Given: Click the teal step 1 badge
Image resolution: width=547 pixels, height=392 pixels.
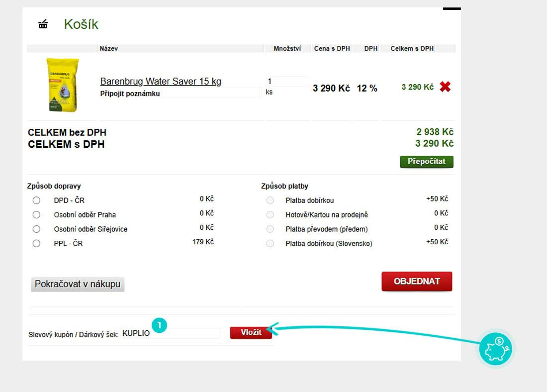Looking at the screenshot, I should [159, 325].
